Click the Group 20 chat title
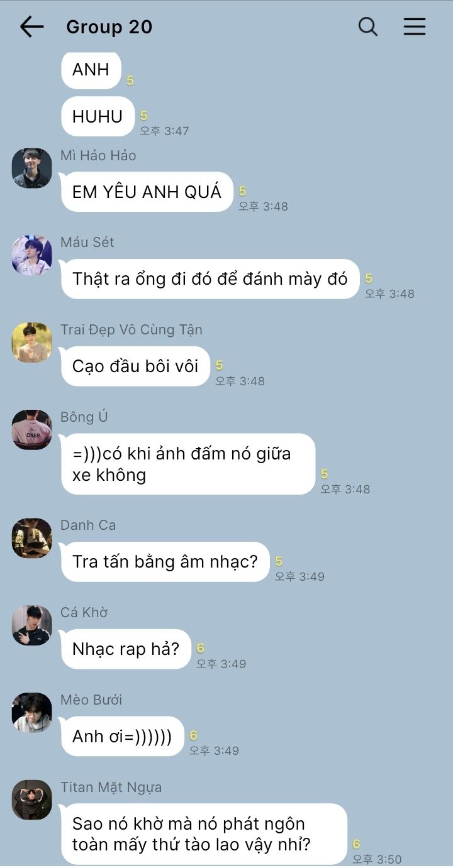The width and height of the screenshot is (453, 868). click(x=109, y=27)
